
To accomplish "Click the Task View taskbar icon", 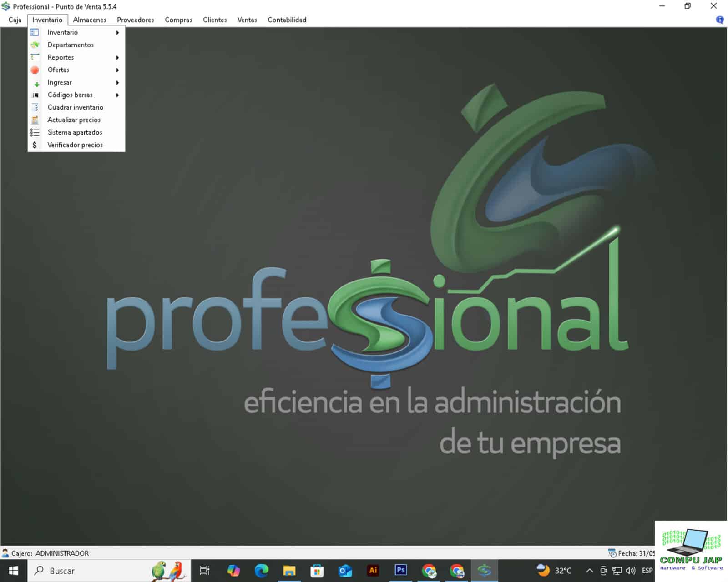I will pos(205,570).
